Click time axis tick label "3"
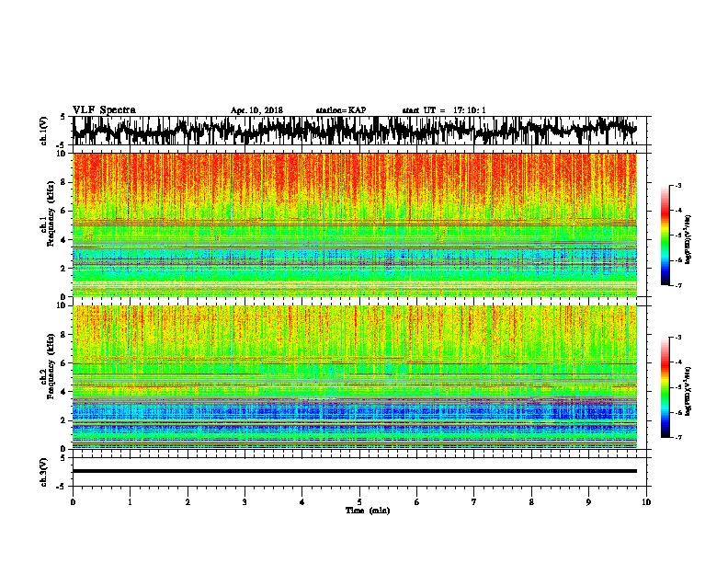 245,502
